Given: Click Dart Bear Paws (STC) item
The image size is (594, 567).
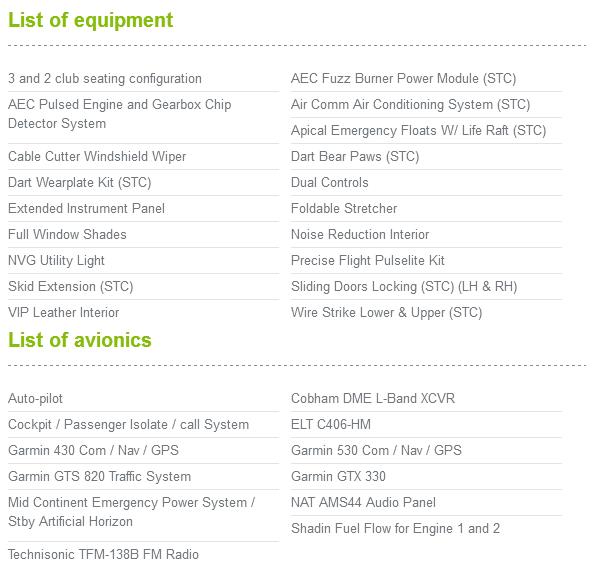Looking at the screenshot, I should pos(355,156).
